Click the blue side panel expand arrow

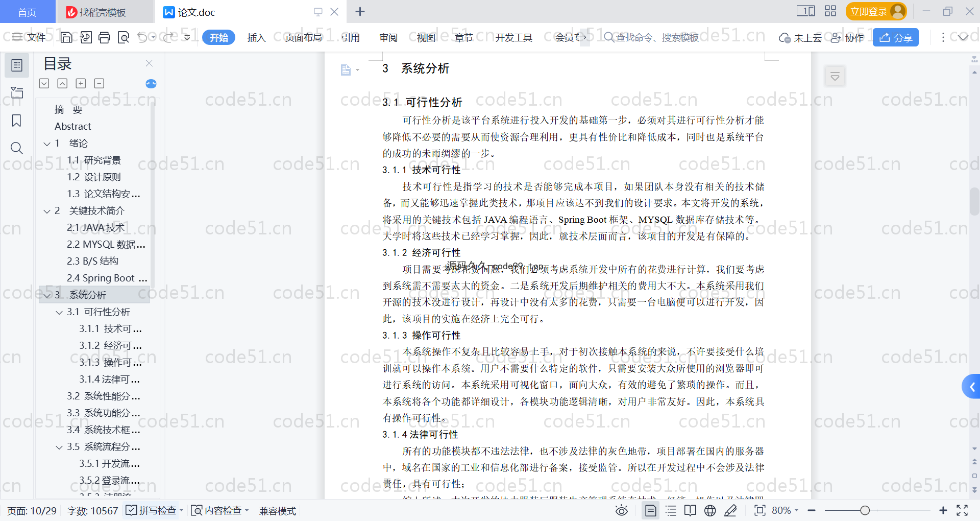point(972,387)
